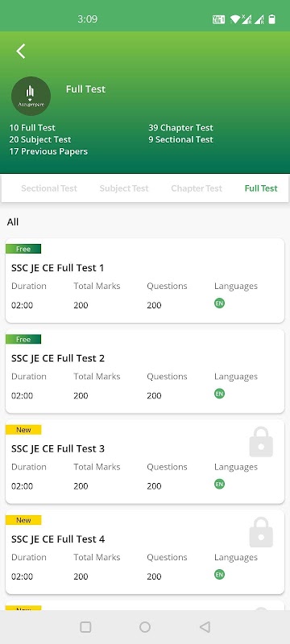Open SSC JE CE Full Test 1
290x644 pixels.
pyautogui.click(x=144, y=280)
